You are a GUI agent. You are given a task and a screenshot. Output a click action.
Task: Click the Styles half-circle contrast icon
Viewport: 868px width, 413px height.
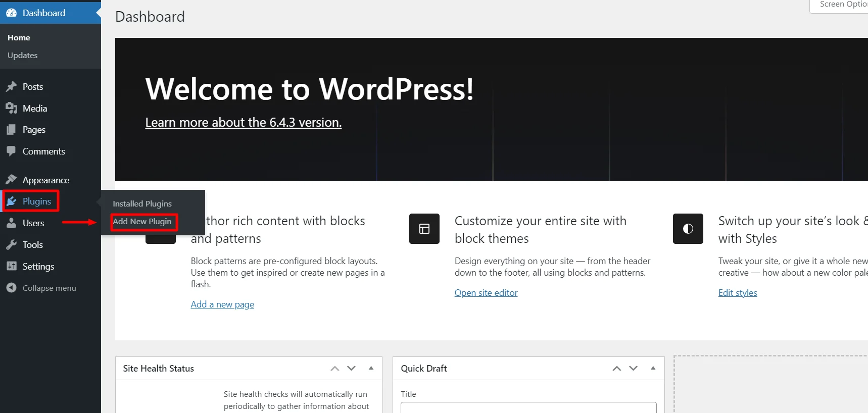click(x=688, y=229)
